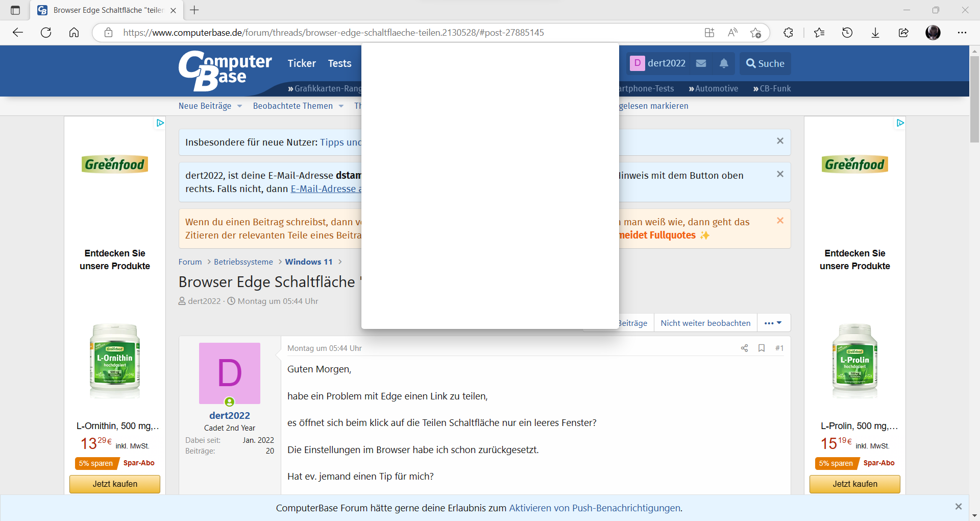Click scrollbar down arrow

pos(974,515)
